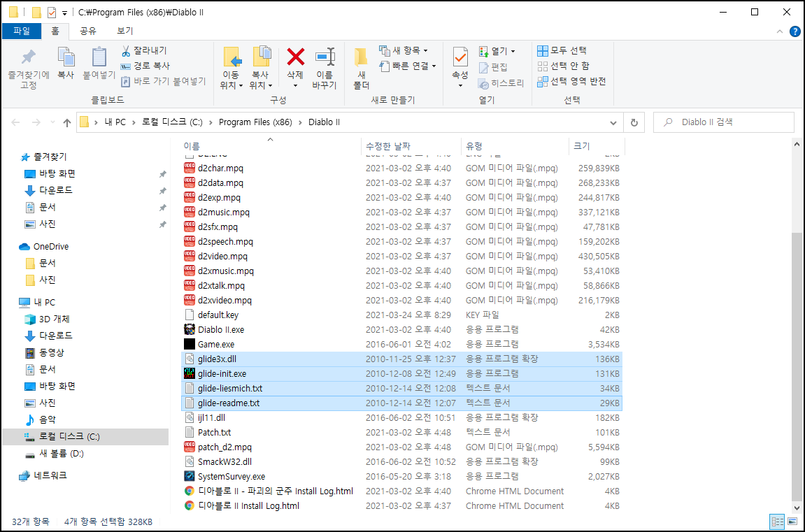This screenshot has width=805, height=532.
Task: Create a new folder with 새 폴더
Action: pyautogui.click(x=361, y=69)
